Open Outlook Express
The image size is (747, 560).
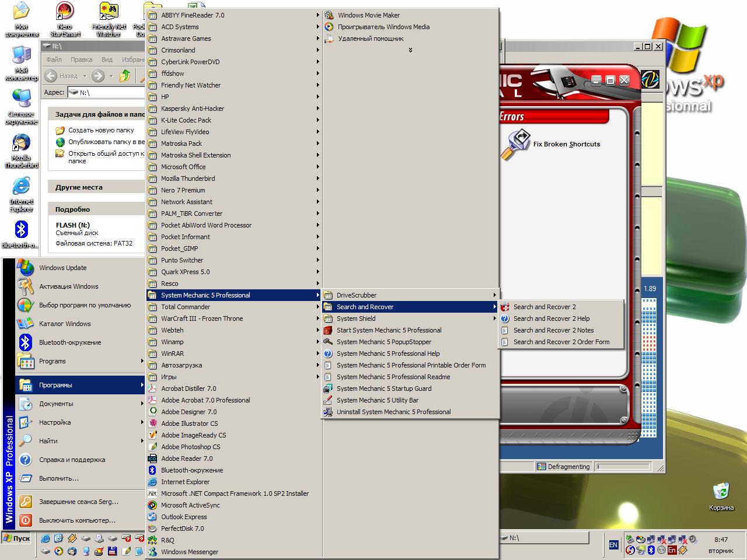(234, 517)
